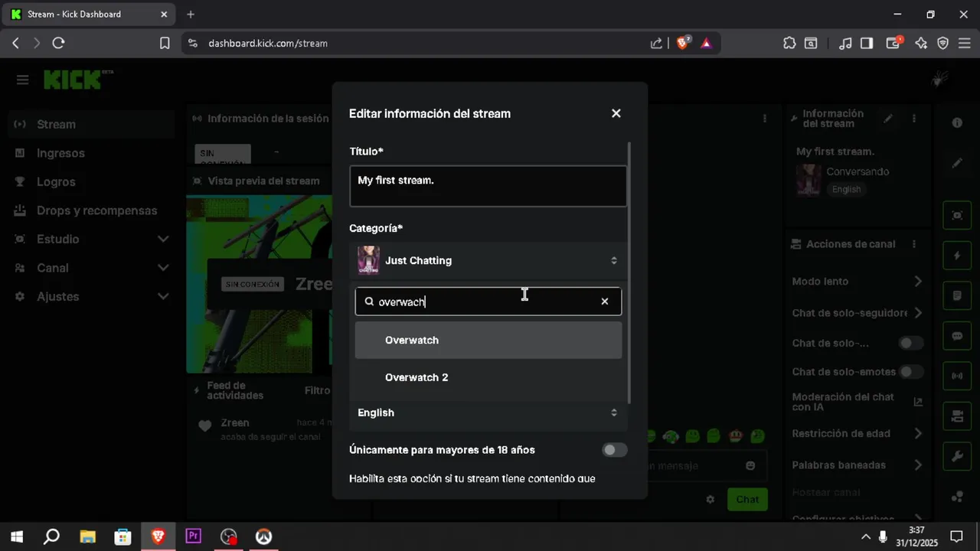Open the Brave VPN shield icon
This screenshot has height=551, width=980.
point(942,44)
